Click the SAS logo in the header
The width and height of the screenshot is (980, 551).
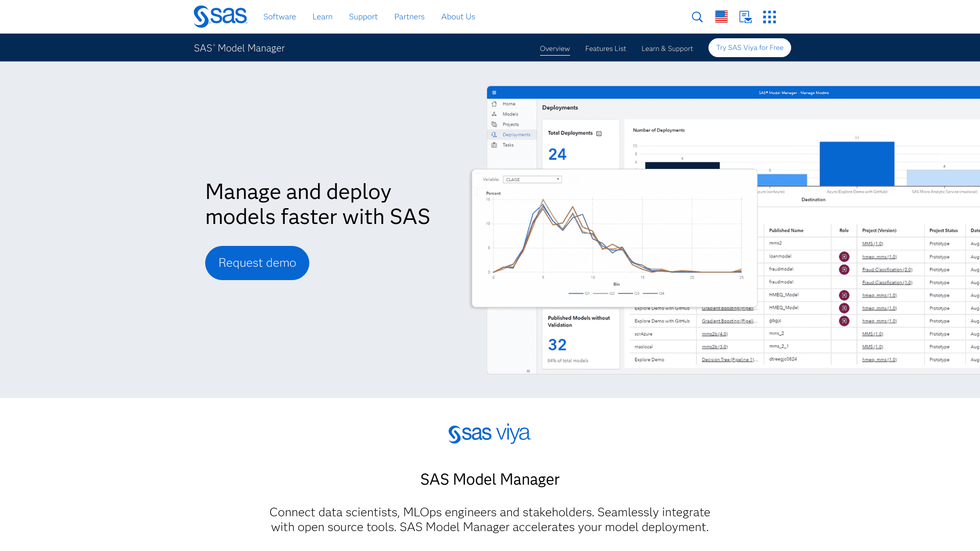click(220, 16)
